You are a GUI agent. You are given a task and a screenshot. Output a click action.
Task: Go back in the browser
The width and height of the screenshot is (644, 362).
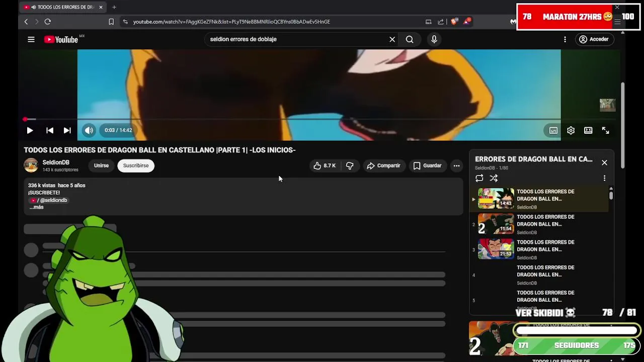(26, 22)
